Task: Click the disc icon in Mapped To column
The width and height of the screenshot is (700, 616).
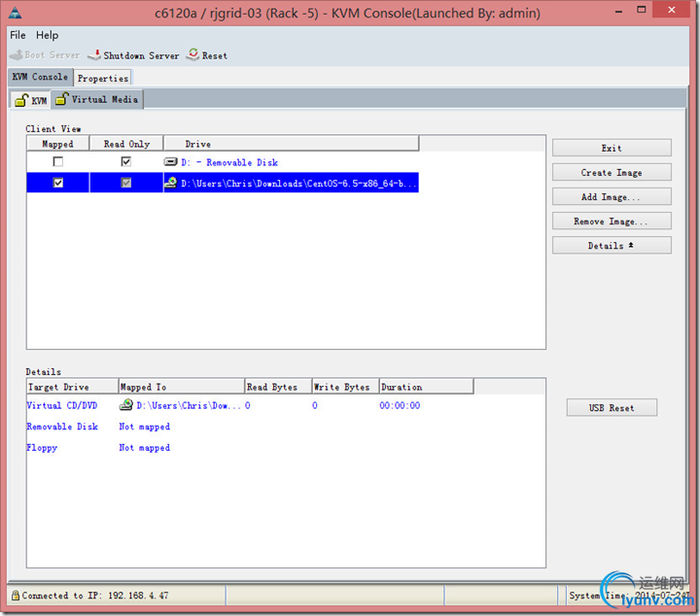Action: coord(126,404)
